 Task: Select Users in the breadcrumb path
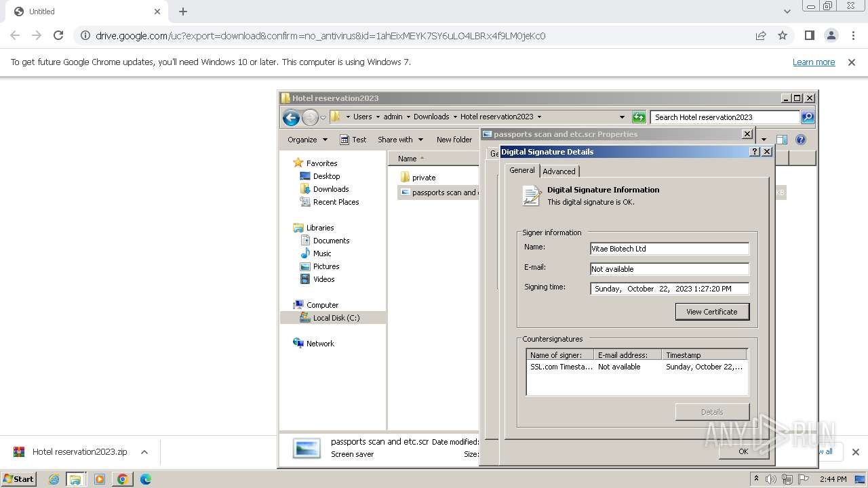point(362,117)
